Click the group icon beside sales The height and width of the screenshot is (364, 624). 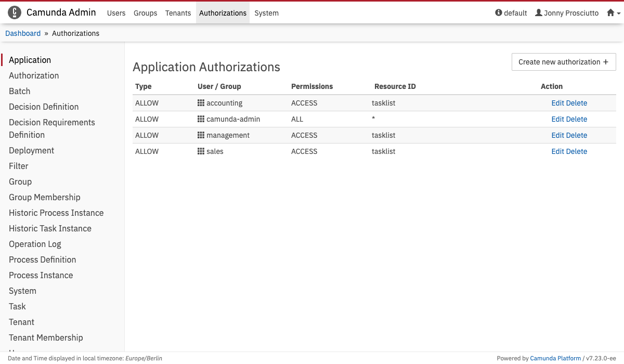pyautogui.click(x=201, y=151)
